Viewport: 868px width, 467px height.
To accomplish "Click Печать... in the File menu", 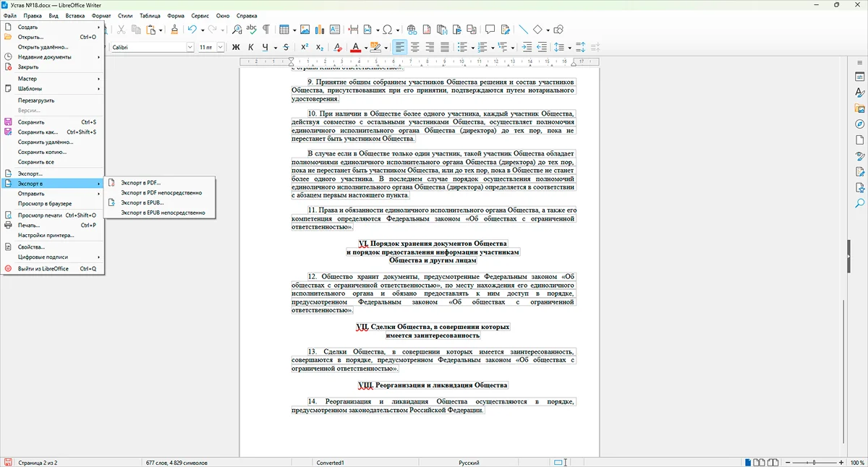I will (x=54, y=225).
